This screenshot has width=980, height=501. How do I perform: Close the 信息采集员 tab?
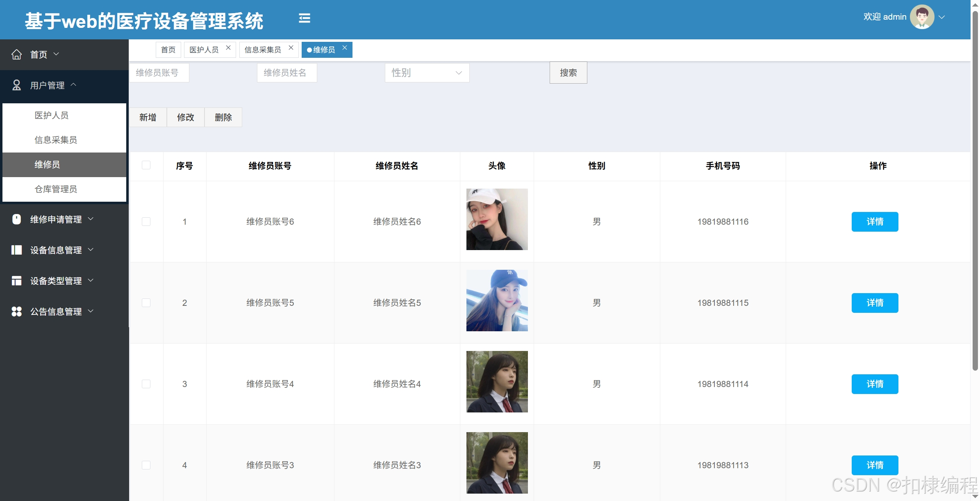pyautogui.click(x=291, y=48)
